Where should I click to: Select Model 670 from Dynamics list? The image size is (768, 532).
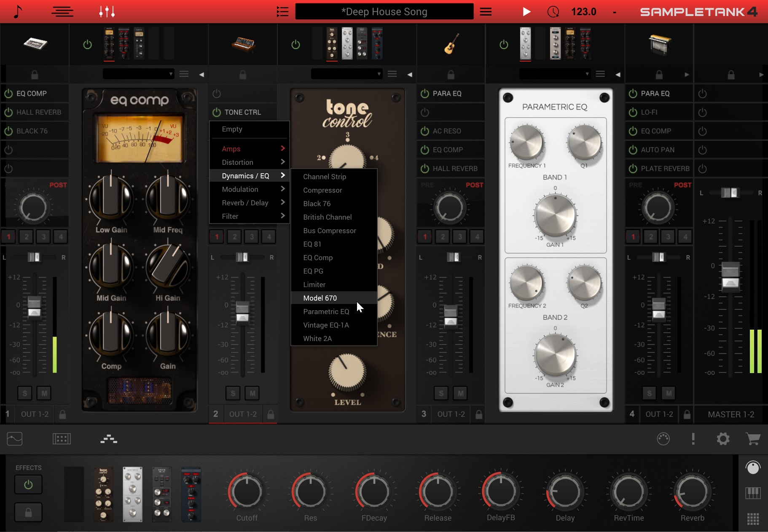click(334, 298)
